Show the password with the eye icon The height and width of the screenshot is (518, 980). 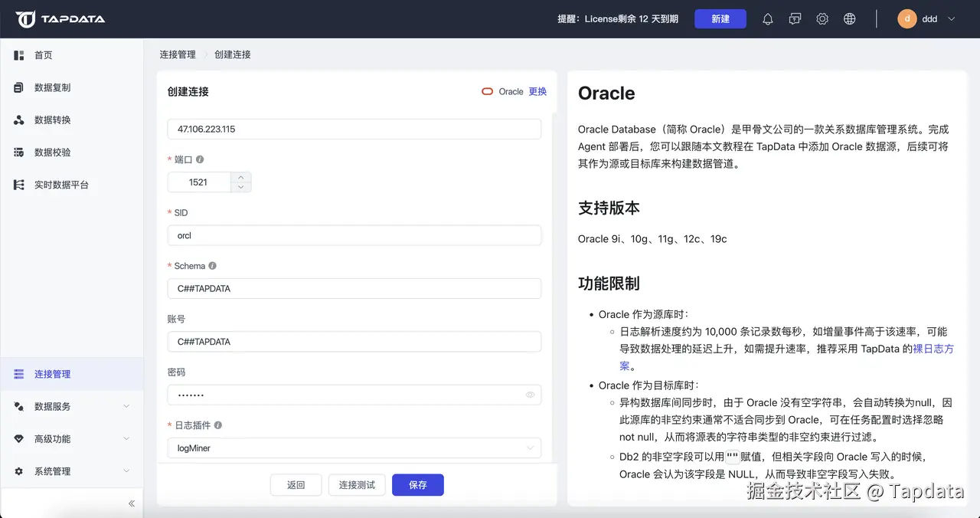[x=530, y=395]
